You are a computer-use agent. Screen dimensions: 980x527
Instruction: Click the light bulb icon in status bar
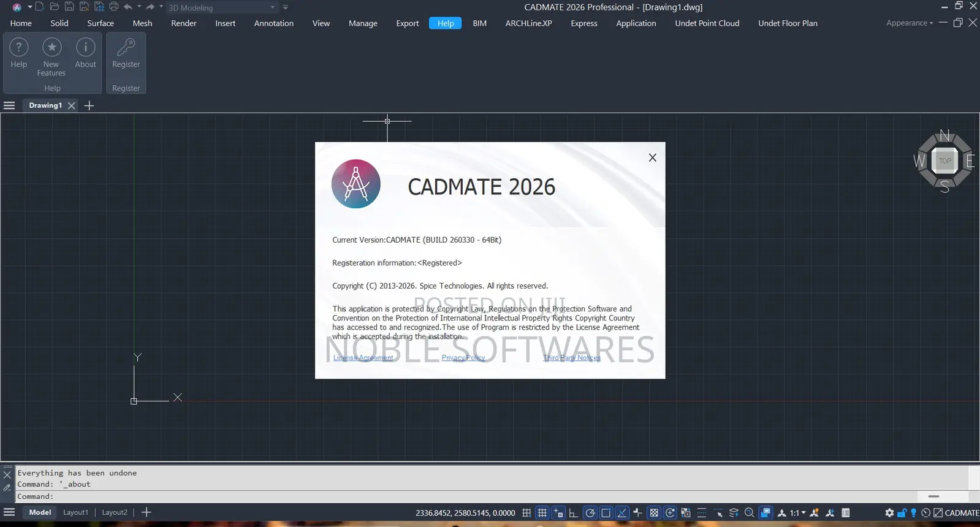point(913,513)
